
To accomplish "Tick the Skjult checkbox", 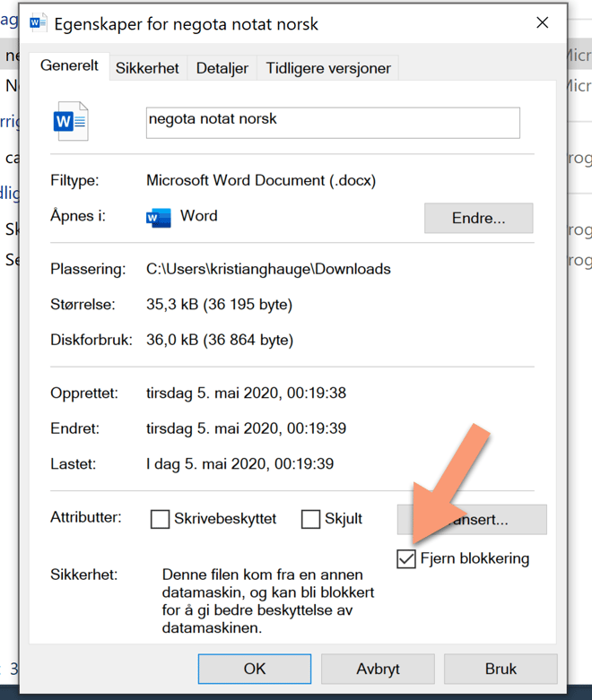I will click(311, 519).
